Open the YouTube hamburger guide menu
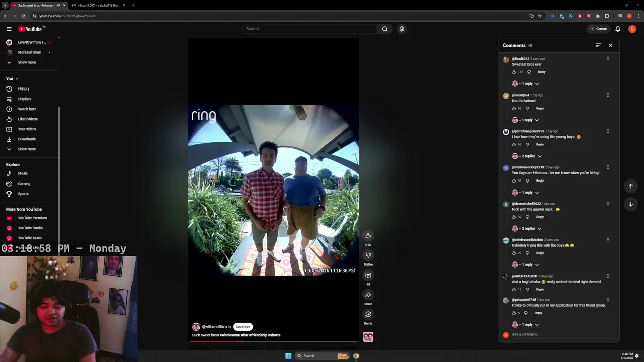The image size is (644, 362). [9, 29]
